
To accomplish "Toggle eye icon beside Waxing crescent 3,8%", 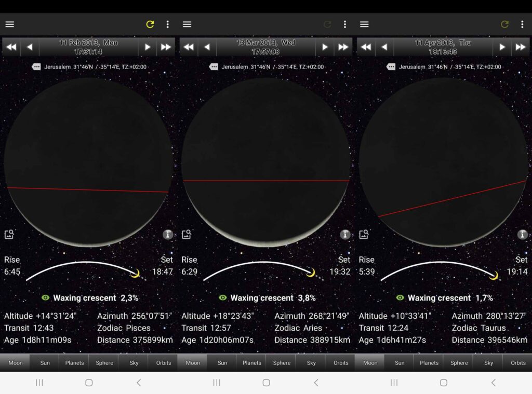I will point(223,298).
